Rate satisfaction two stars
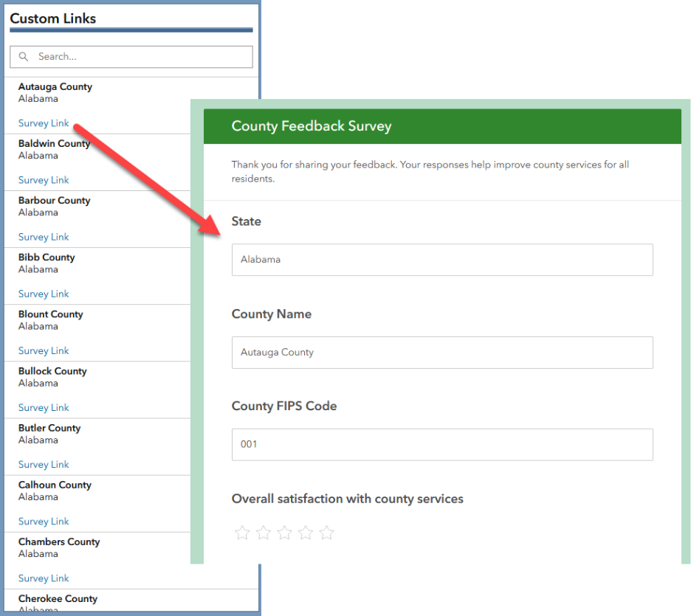 [263, 533]
